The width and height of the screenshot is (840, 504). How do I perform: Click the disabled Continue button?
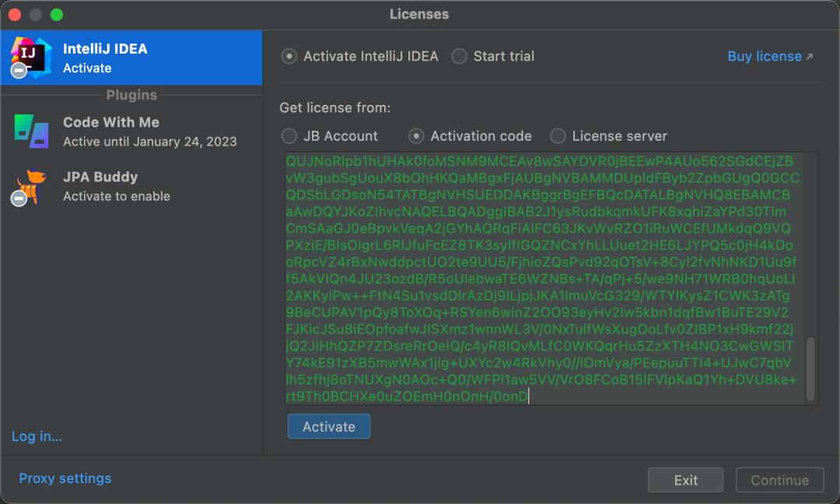[x=780, y=480]
